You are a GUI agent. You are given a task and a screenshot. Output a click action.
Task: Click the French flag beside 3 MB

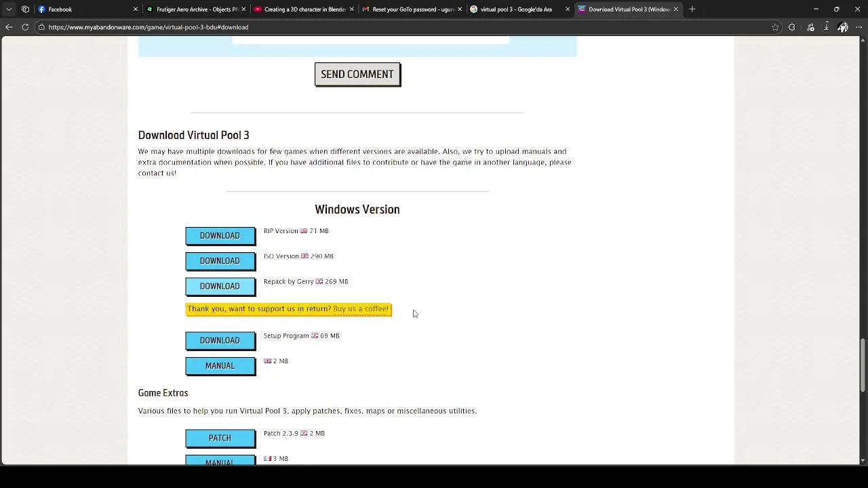point(268,459)
